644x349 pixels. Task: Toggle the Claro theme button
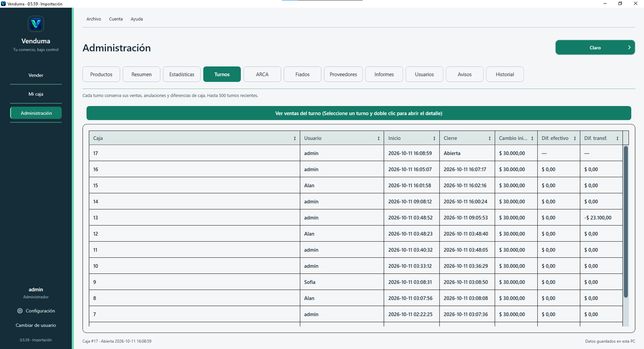(x=595, y=47)
